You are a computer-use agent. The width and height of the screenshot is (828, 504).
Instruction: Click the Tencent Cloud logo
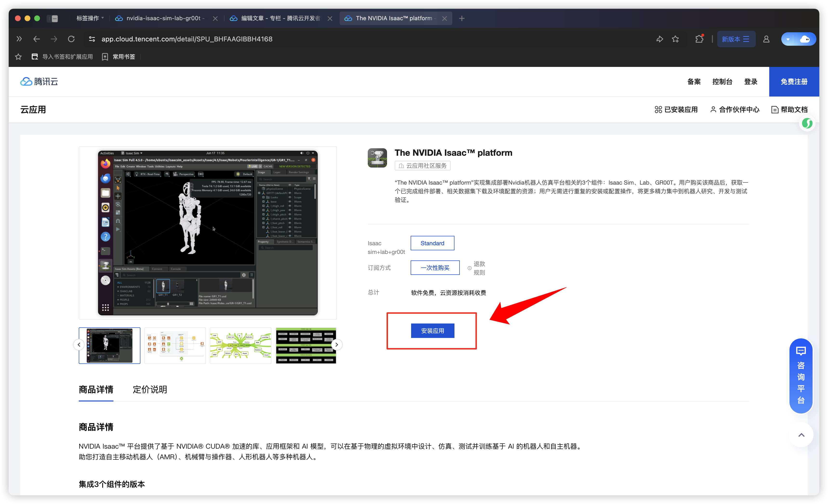point(39,82)
